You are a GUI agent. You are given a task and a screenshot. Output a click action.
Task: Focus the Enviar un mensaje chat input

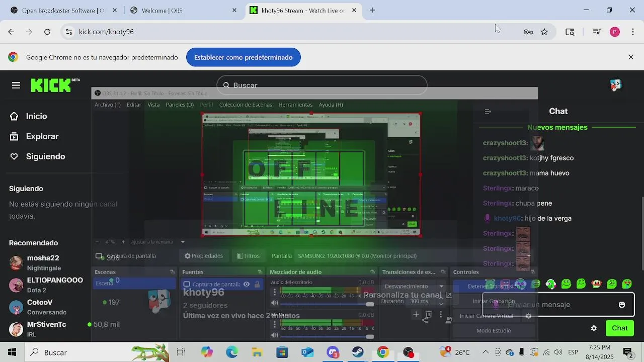(558, 305)
